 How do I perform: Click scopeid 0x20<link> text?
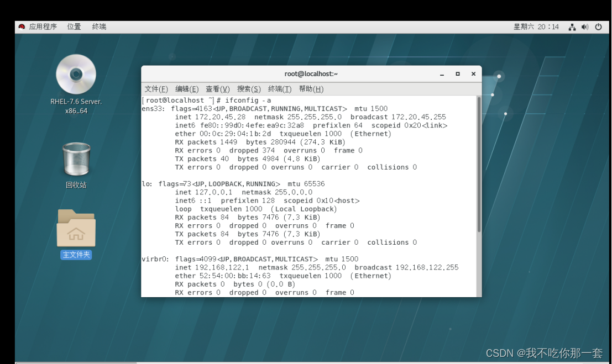click(x=410, y=125)
